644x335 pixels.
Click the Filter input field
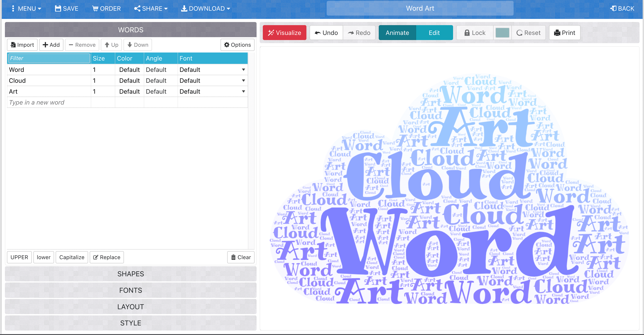coord(49,58)
